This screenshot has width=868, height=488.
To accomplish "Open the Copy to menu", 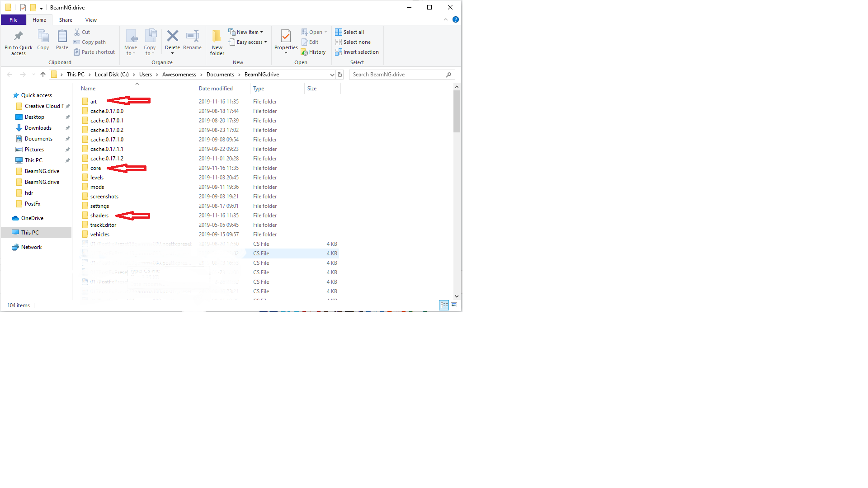I will [150, 42].
